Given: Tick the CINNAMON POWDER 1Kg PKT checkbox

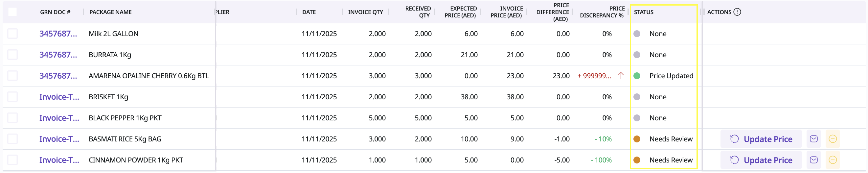Looking at the screenshot, I should [x=12, y=160].
